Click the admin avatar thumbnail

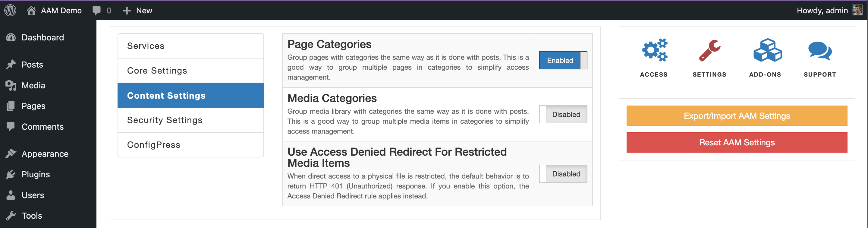[857, 10]
